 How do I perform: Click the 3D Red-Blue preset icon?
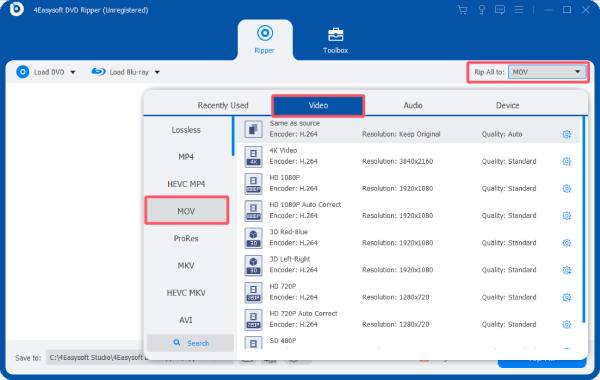(253, 238)
